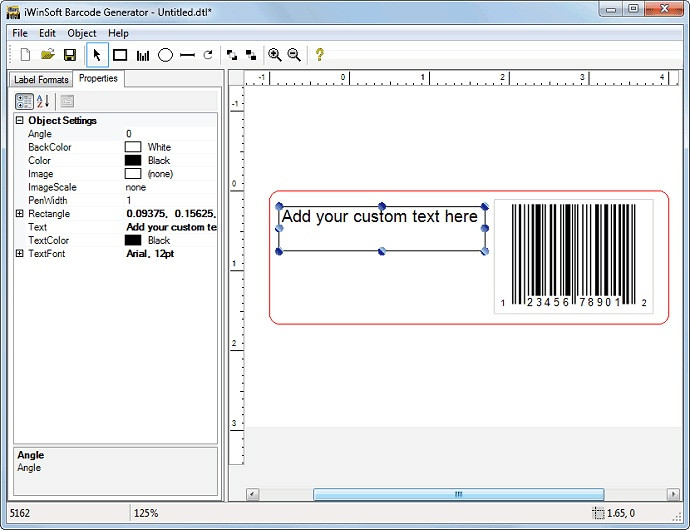The image size is (690, 530).
Task: Open the Edit menu
Action: coord(47,33)
